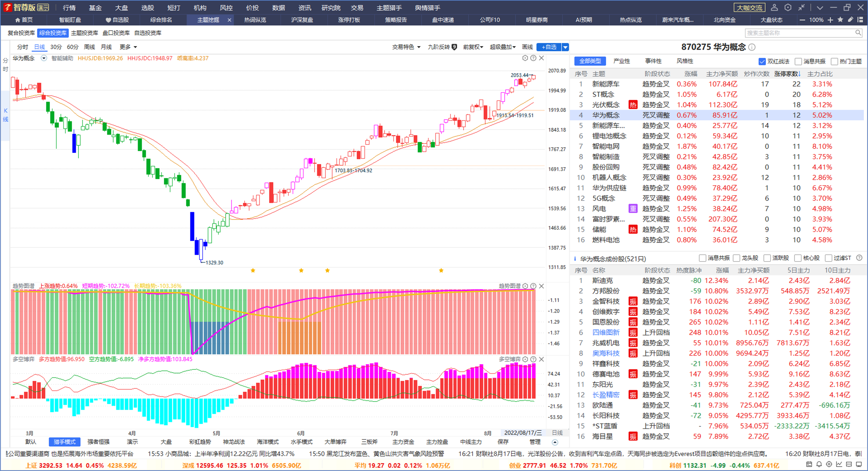Open the 研究院 menu
Screen dimensions: 868x471
coord(331,8)
